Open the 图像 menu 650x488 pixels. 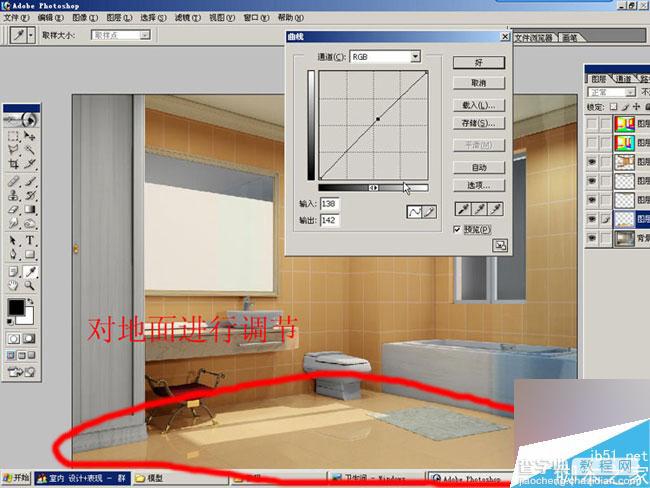(85, 18)
